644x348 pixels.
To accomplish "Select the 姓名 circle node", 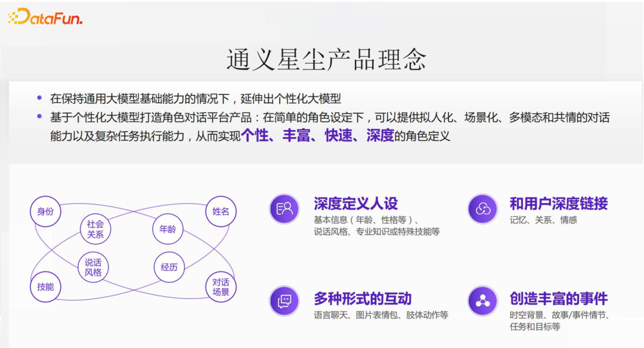I will pyautogui.click(x=221, y=211).
